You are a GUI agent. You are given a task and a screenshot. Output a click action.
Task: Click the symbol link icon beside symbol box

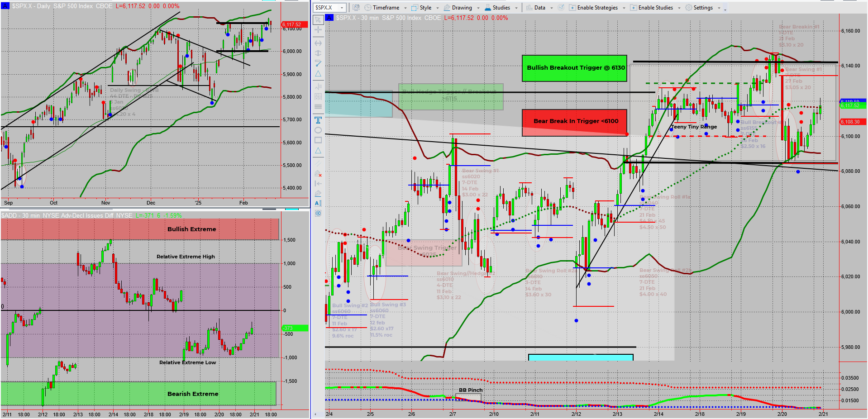tap(356, 8)
